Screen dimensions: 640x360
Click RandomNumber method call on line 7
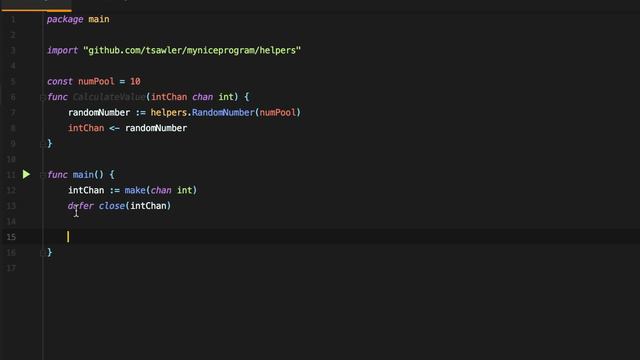(223, 112)
